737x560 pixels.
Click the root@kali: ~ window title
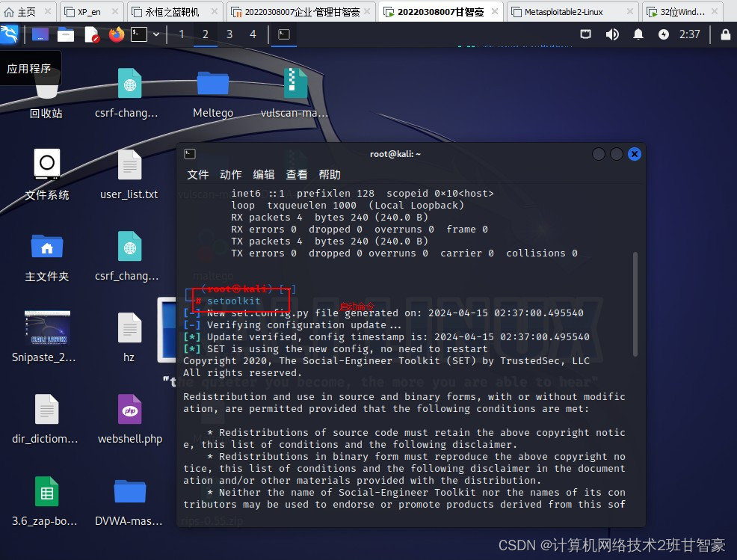pyautogui.click(x=395, y=154)
